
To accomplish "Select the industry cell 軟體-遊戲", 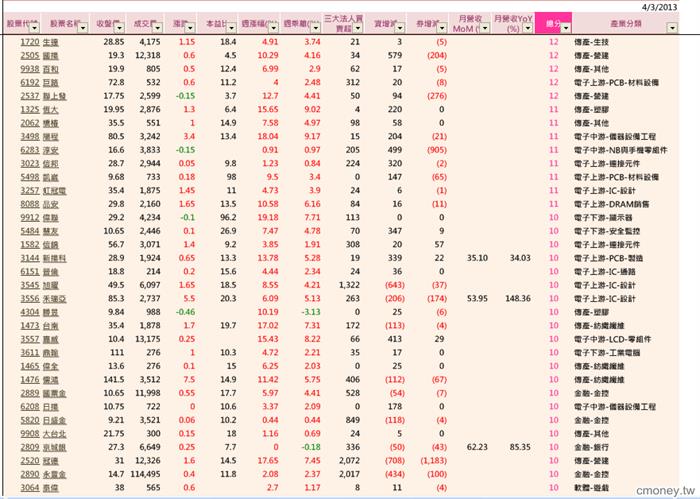I will click(x=591, y=487).
